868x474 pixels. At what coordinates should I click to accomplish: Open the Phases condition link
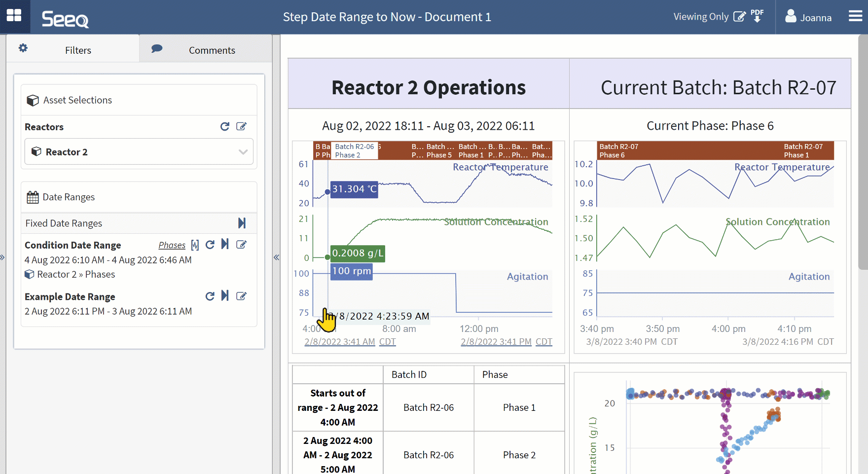(x=172, y=245)
